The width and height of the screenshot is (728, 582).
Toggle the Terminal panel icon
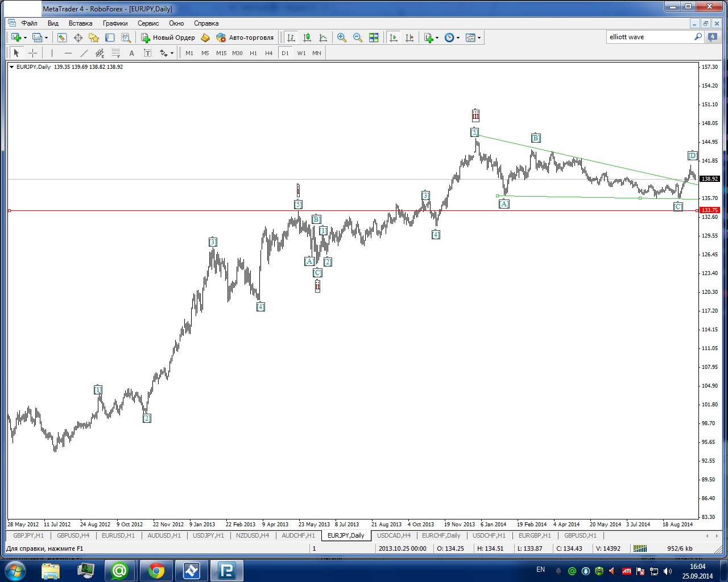point(110,38)
